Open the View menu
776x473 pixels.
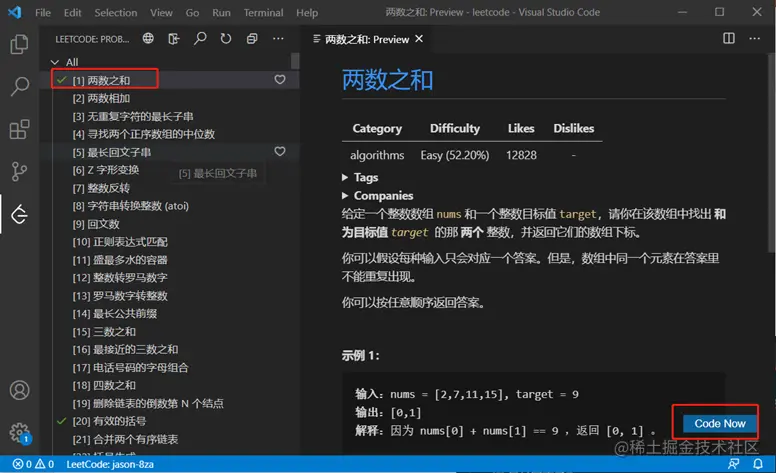(161, 12)
